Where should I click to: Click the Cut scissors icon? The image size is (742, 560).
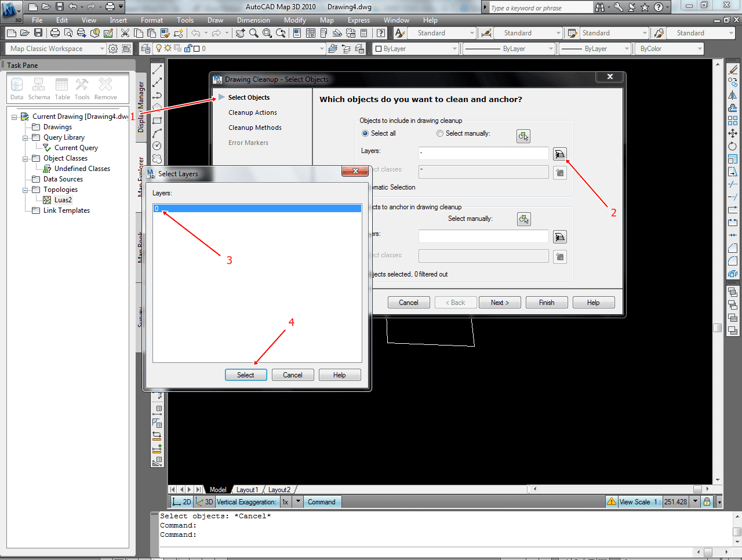click(125, 33)
